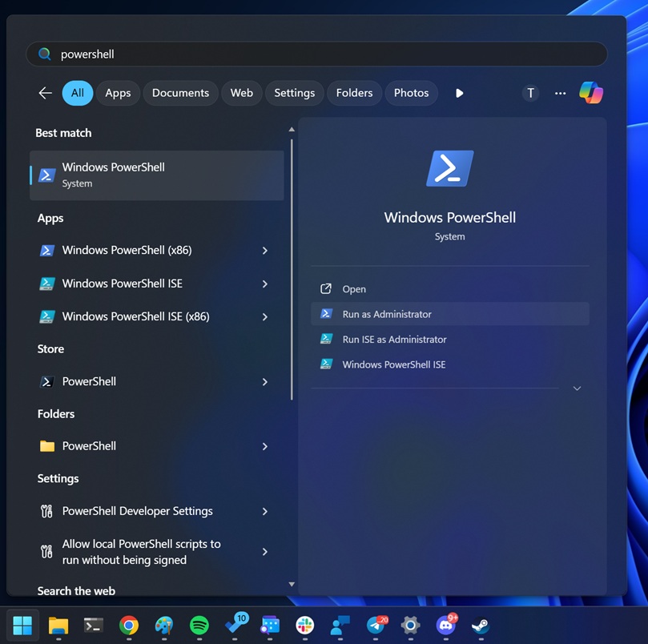Expand Windows PowerShell (x86) options chevron
648x644 pixels.
(x=265, y=251)
